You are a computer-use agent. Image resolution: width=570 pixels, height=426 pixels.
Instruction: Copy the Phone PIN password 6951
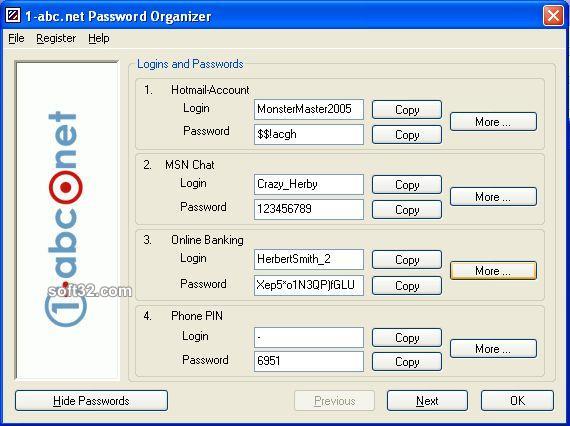click(x=407, y=362)
